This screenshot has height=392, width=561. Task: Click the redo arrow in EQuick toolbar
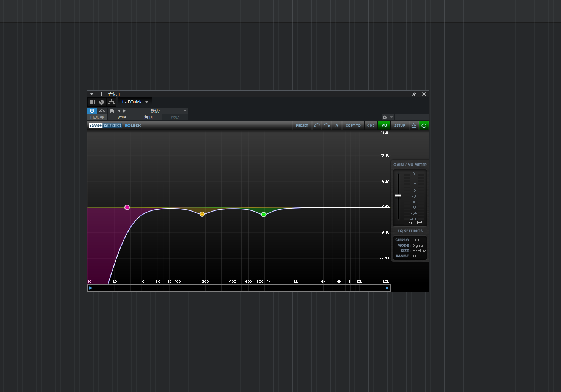coord(327,125)
